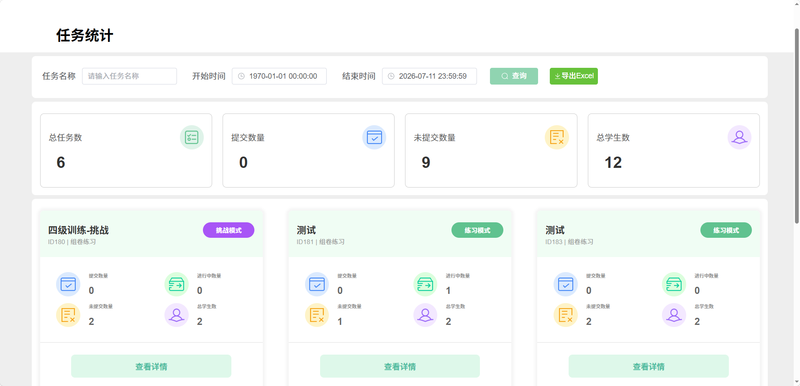
Task: Click 练习模式 badge on card ID181
Action: tap(477, 230)
